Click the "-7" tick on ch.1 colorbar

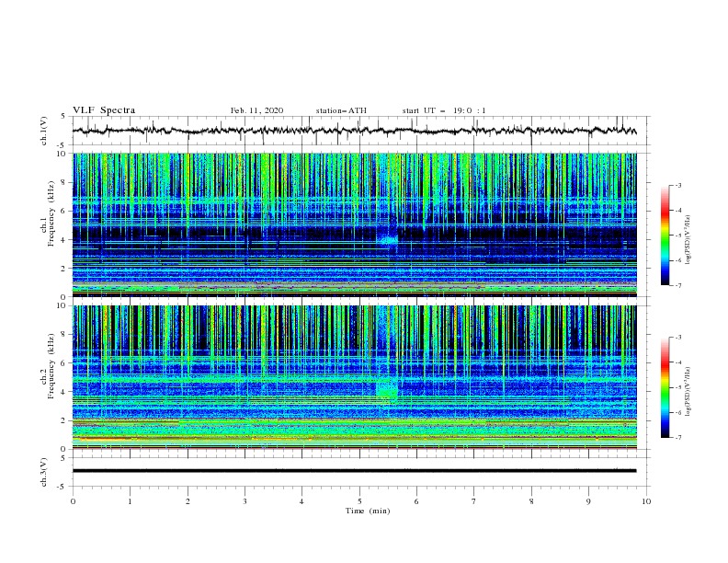[678, 285]
